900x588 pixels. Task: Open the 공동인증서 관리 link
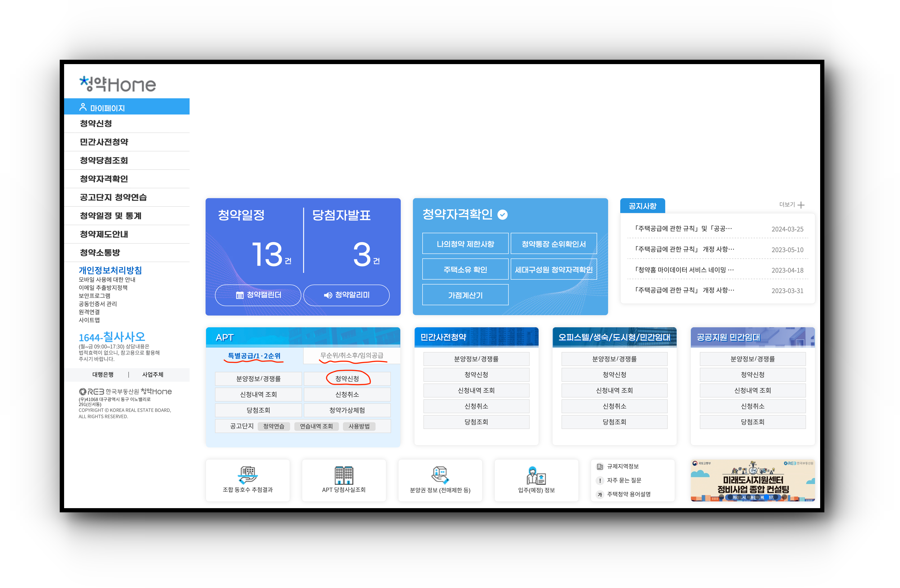point(98,304)
